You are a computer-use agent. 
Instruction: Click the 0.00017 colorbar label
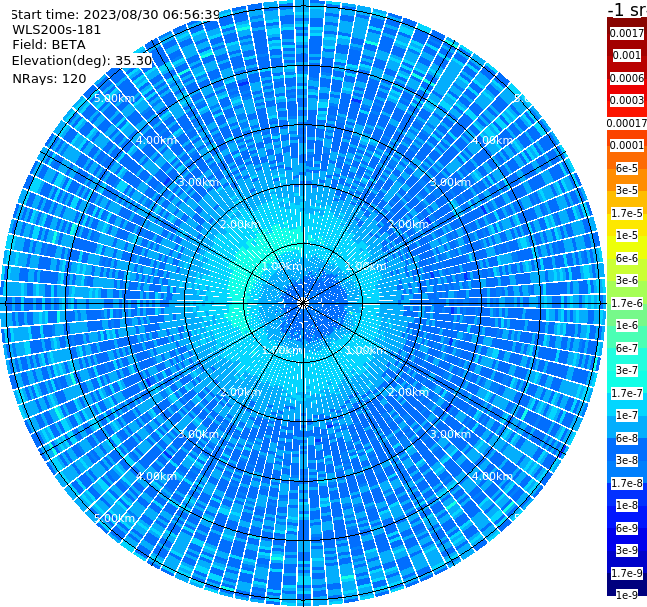point(627,123)
